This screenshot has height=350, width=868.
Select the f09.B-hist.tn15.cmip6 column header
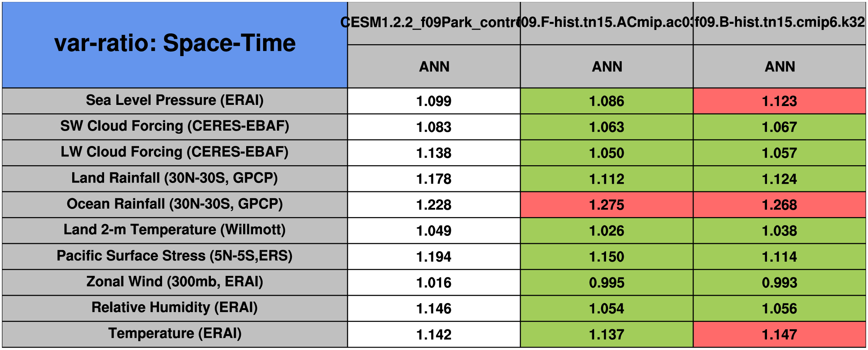779,23
